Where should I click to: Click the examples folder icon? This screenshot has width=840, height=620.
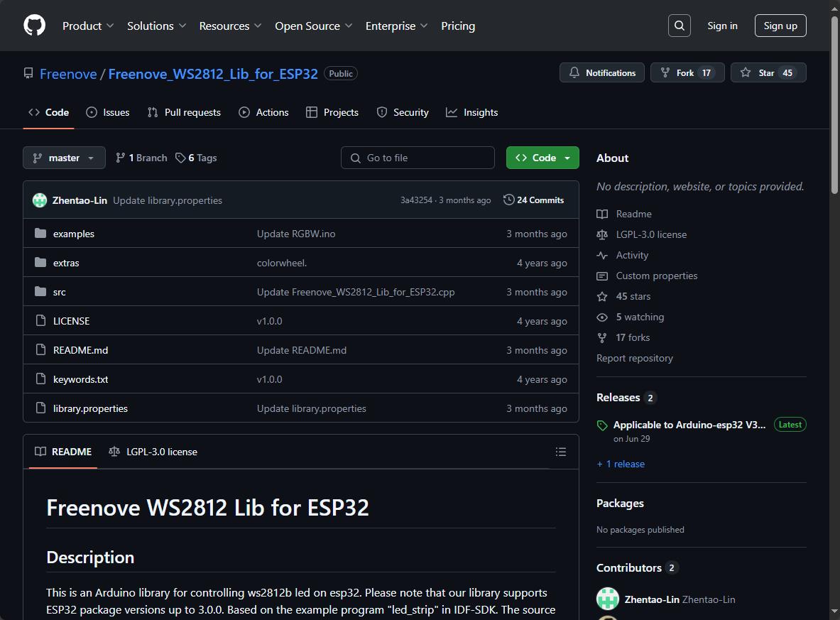40,233
